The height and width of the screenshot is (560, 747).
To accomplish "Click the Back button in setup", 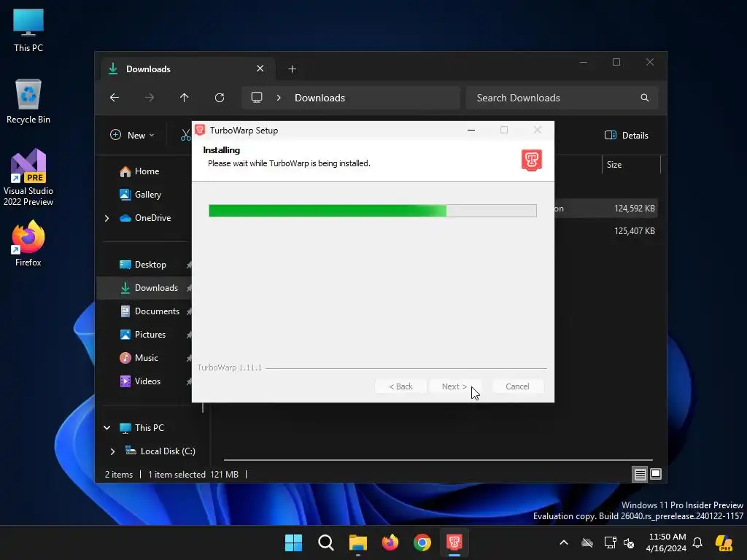I will [400, 386].
